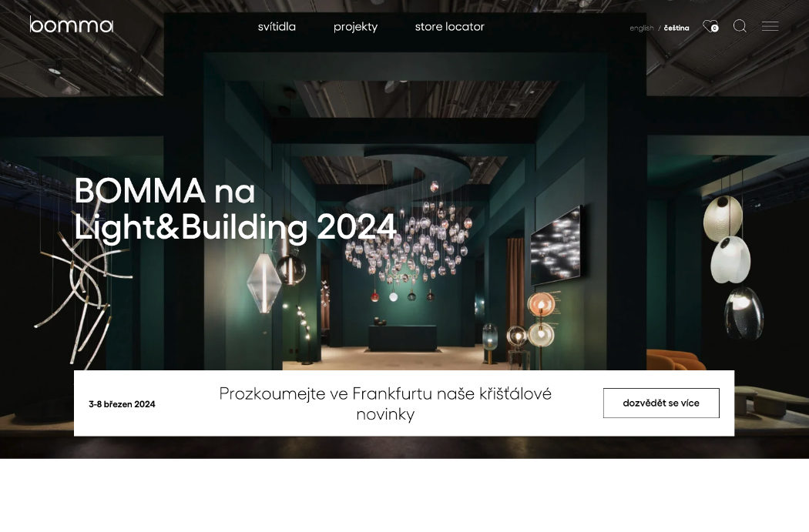Image resolution: width=809 pixels, height=532 pixels.
Task: Click the bomma logo
Action: coord(71,25)
